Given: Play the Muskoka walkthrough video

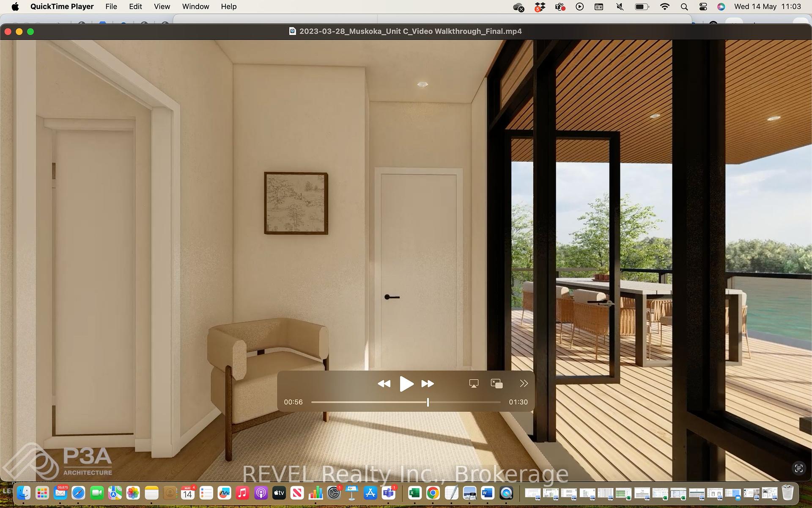Looking at the screenshot, I should tap(406, 384).
